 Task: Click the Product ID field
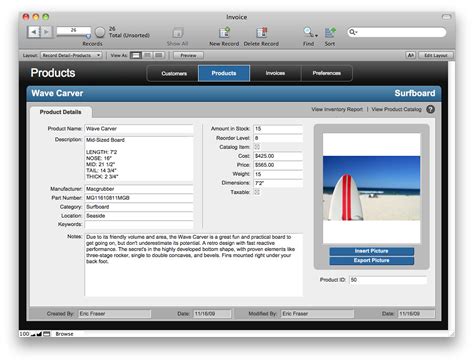coord(388,280)
